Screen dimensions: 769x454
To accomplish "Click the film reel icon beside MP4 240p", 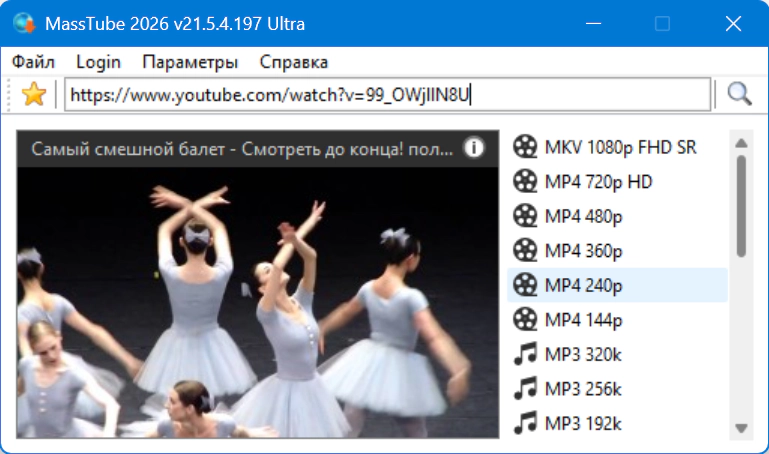I will pos(525,285).
